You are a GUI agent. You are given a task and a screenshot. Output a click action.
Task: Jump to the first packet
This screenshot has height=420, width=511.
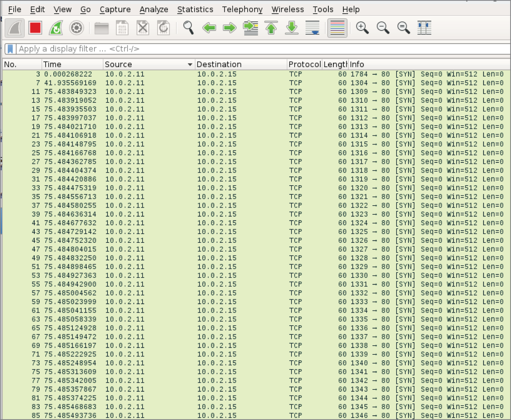(x=271, y=28)
